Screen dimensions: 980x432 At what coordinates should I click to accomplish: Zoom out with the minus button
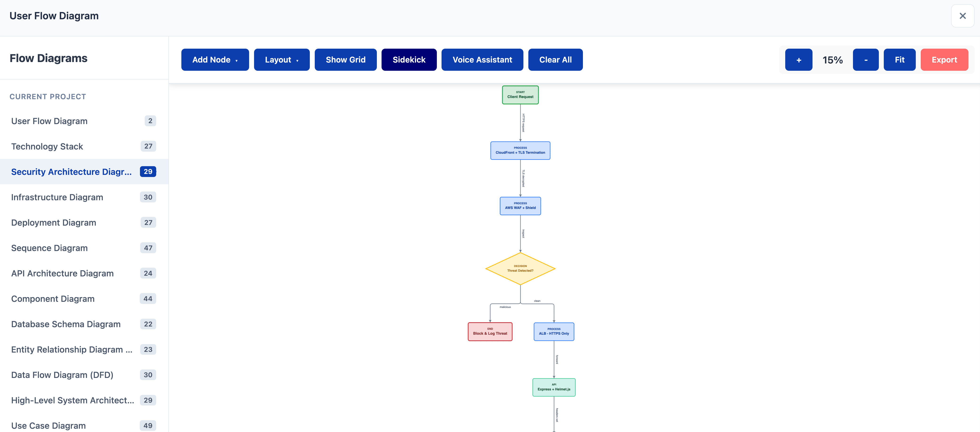865,60
